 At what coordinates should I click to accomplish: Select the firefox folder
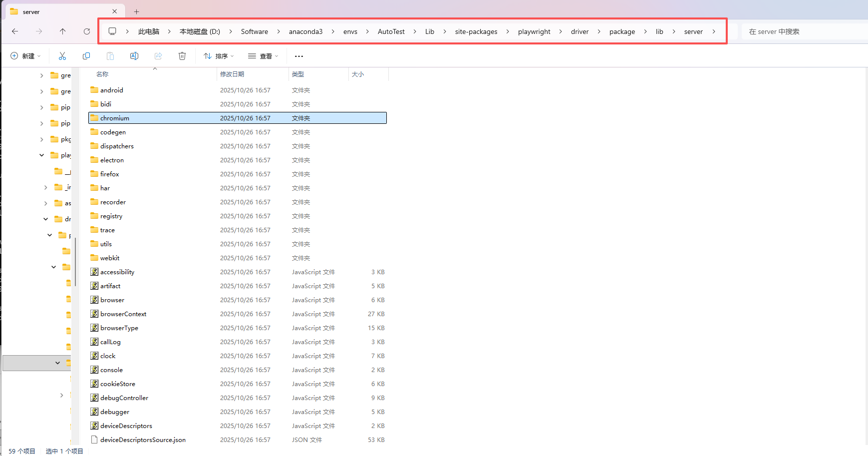pyautogui.click(x=109, y=174)
